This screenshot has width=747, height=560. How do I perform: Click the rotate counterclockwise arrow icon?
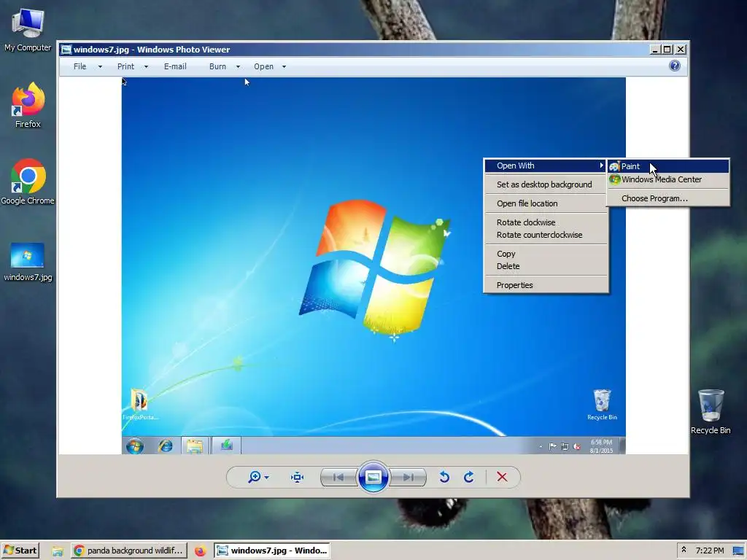tap(444, 477)
